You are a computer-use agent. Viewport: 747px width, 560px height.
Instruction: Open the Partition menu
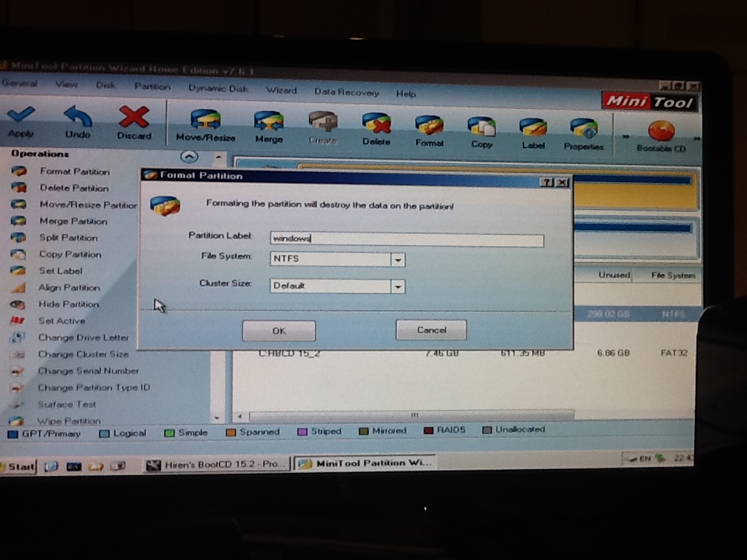[x=152, y=86]
